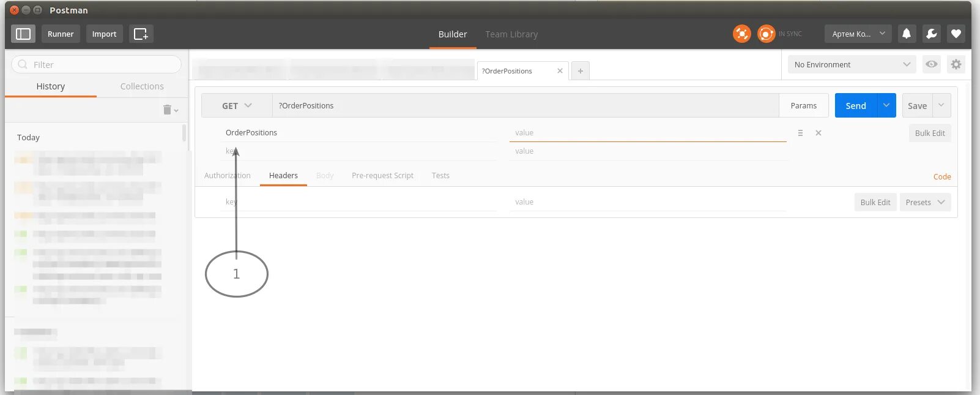Click the blue Send button
The width and height of the screenshot is (980, 395).
[x=856, y=105]
